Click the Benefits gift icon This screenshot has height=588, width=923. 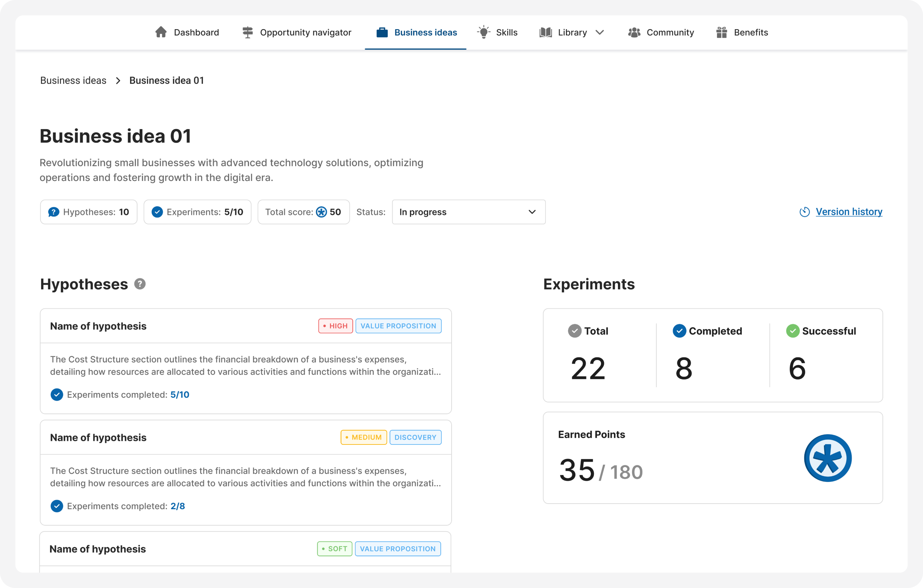click(722, 32)
